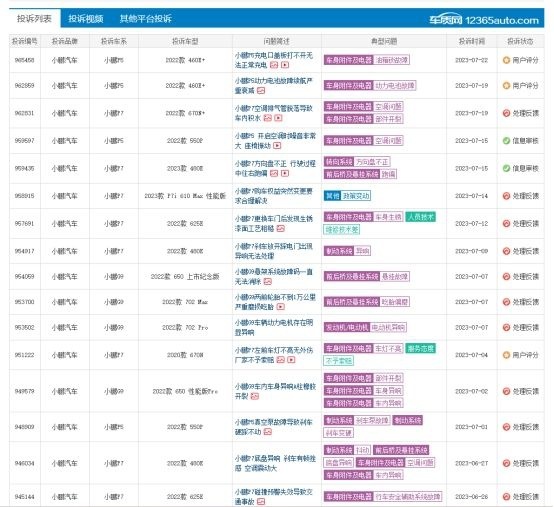Click orange 用户评分 status icon for 951222
Screen dimensions: 554x507
pyautogui.click(x=506, y=355)
